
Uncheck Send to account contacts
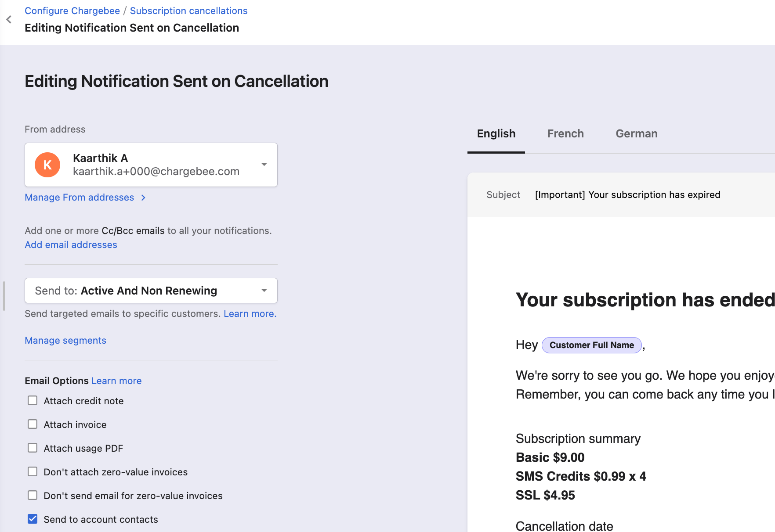pos(33,519)
